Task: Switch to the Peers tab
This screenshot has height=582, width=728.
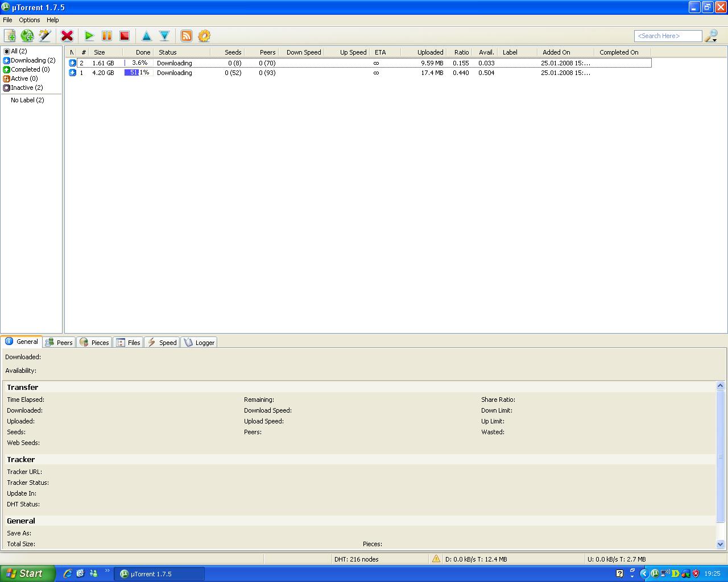Action: 59,342
